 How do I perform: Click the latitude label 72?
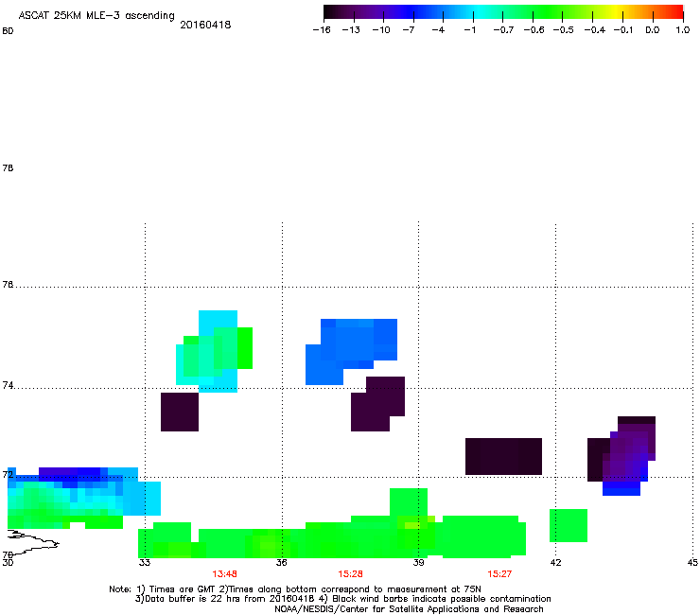coord(8,474)
